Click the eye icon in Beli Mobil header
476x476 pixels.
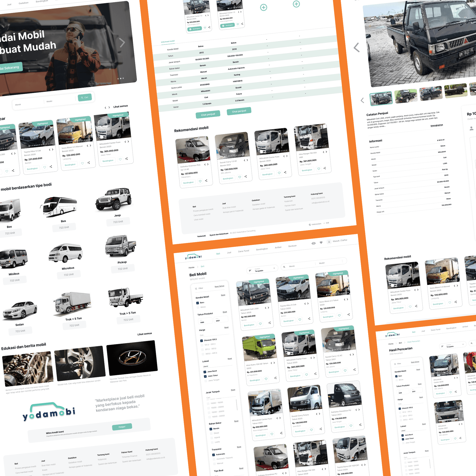tap(313, 243)
